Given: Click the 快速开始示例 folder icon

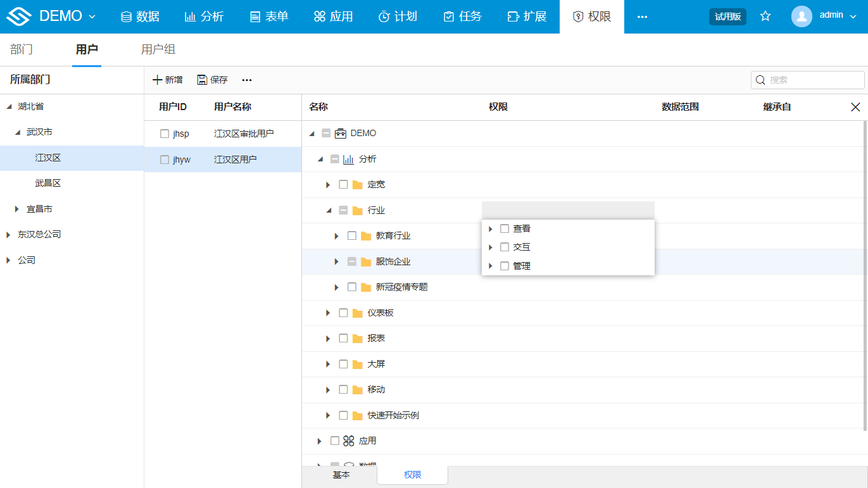Looking at the screenshot, I should [358, 416].
